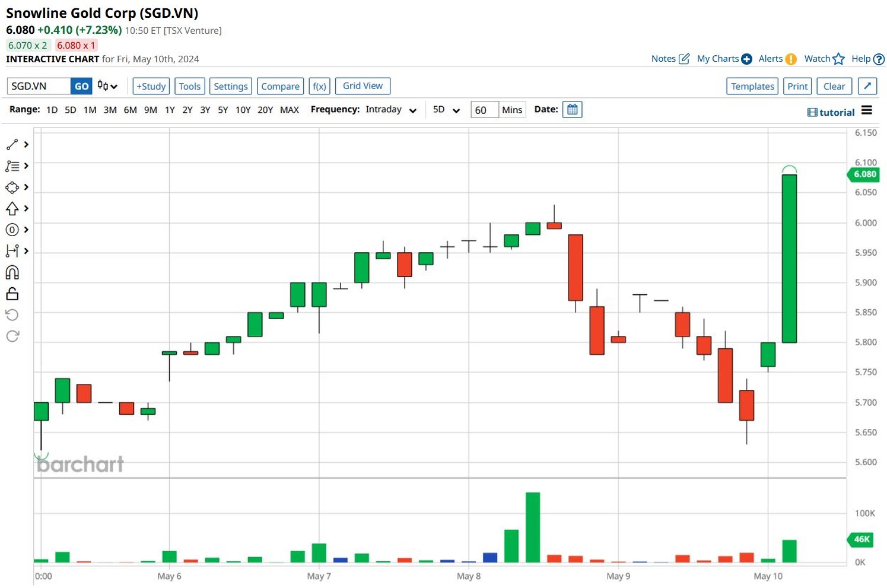Select the 5D range
This screenshot has height=588, width=887.
(71, 110)
